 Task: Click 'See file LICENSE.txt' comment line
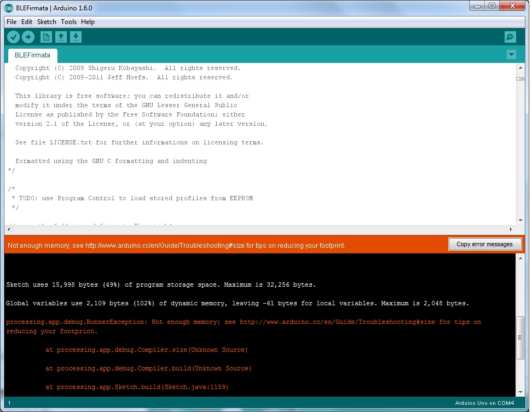(140, 142)
